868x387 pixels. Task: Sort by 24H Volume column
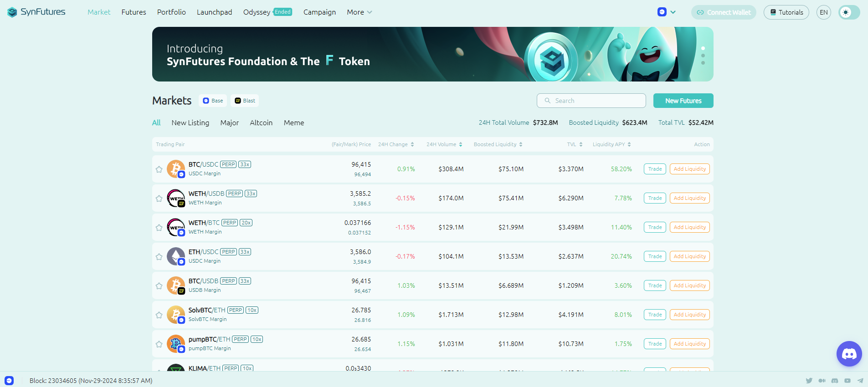(x=444, y=144)
